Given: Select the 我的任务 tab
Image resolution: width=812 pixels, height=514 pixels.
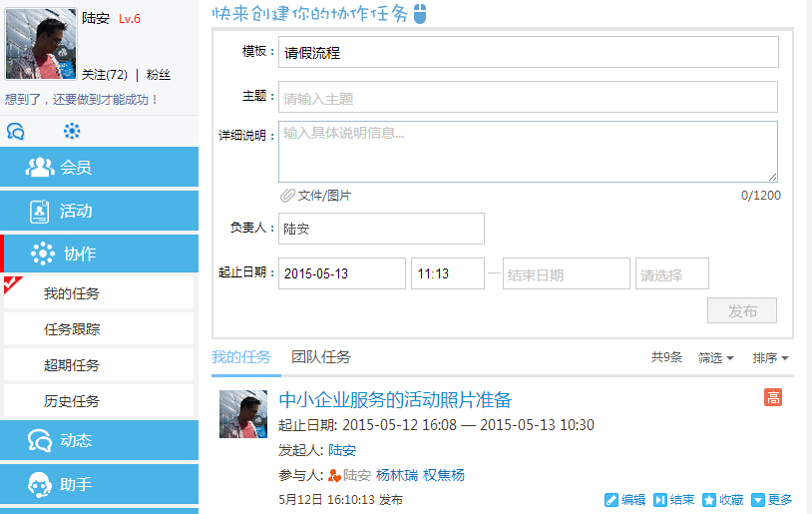Looking at the screenshot, I should pos(240,357).
